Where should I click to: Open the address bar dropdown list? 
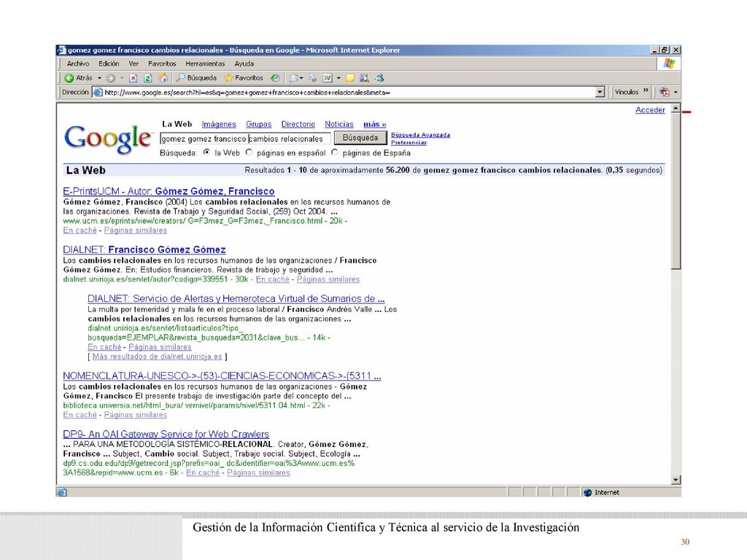[600, 93]
